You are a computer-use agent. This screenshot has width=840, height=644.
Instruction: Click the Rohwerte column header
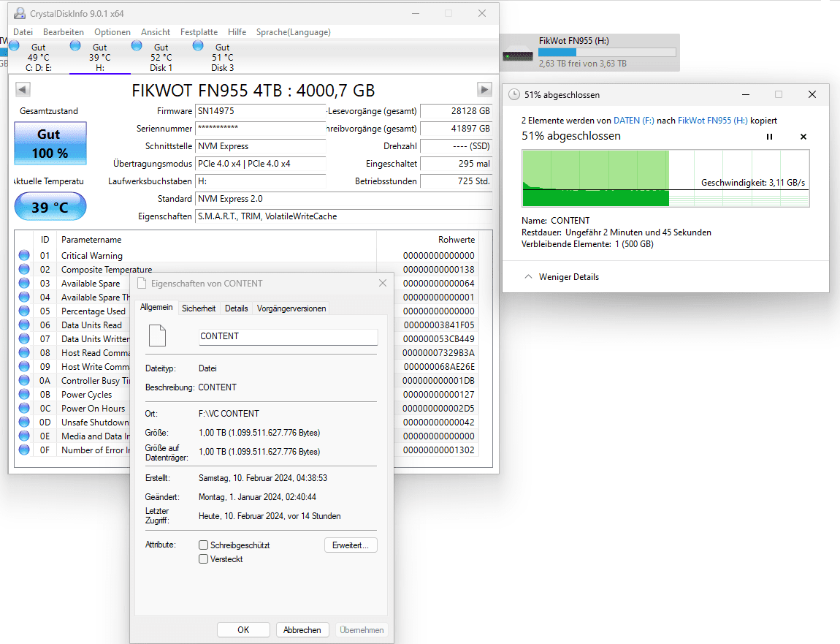coord(457,240)
